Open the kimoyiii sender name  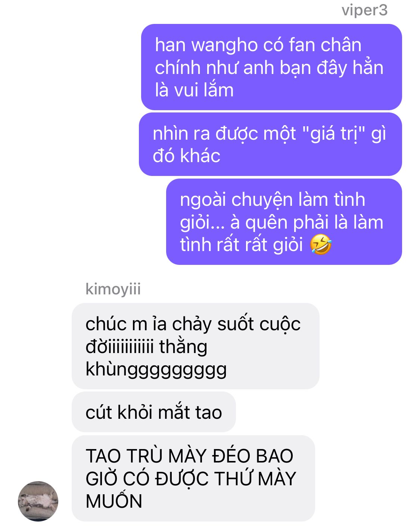(x=113, y=289)
